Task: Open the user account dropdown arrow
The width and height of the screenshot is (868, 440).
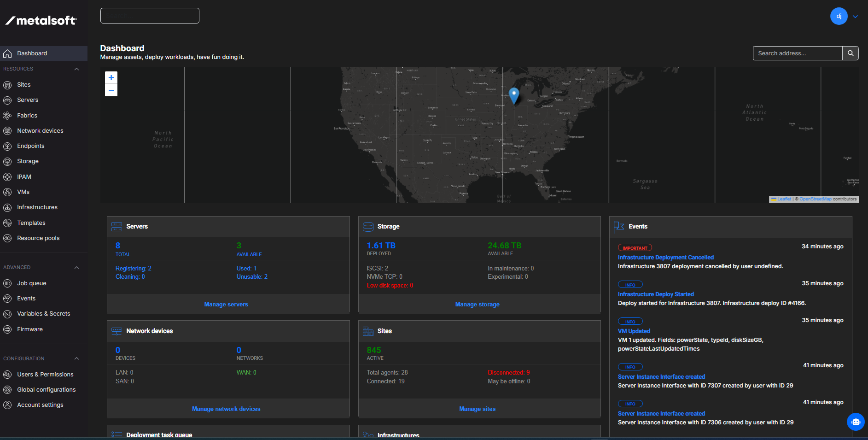Action: tap(855, 17)
